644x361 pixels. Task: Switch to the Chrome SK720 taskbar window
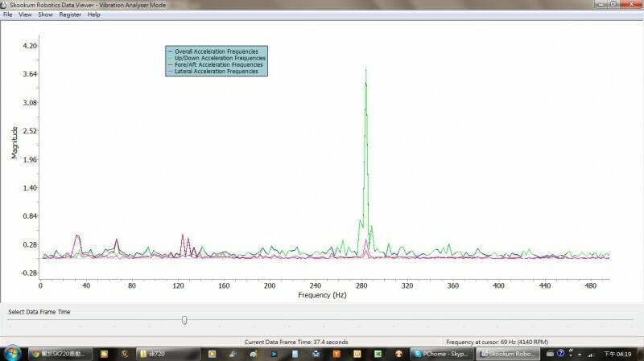coord(60,354)
